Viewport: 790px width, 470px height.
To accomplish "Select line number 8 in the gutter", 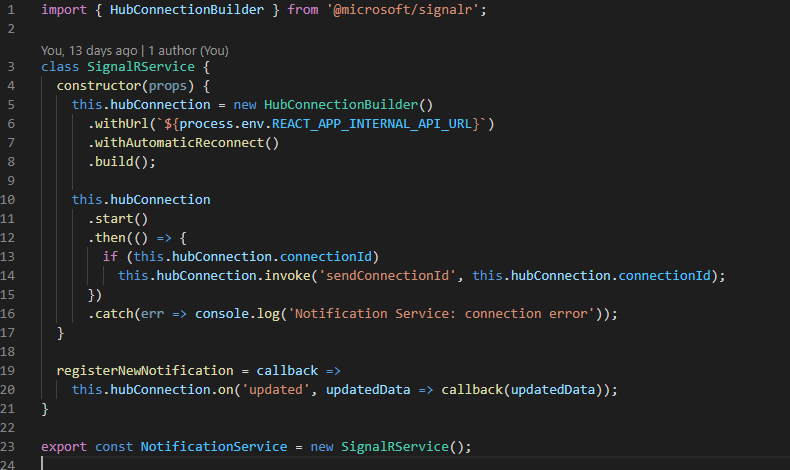I will tap(11, 162).
